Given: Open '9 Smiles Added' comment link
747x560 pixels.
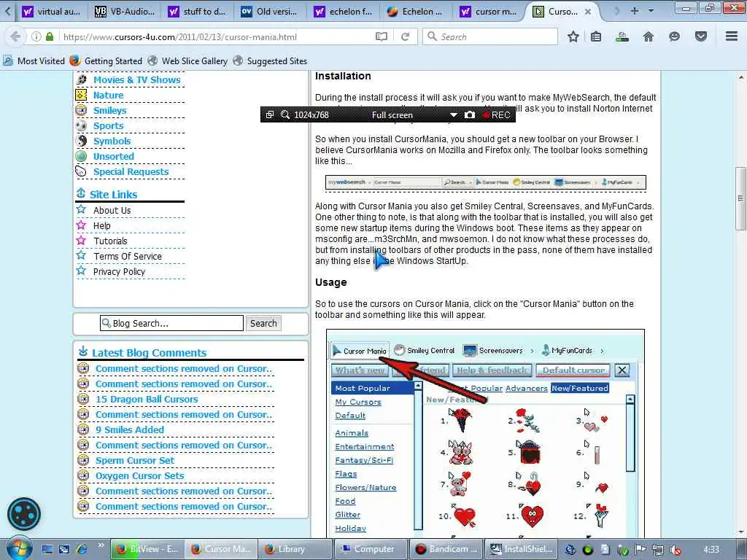Looking at the screenshot, I should click(x=130, y=429).
